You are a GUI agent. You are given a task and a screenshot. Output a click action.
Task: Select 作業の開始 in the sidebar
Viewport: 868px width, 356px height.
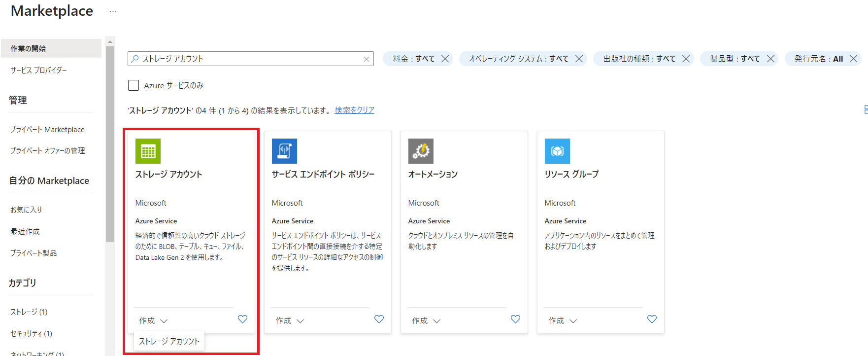51,48
